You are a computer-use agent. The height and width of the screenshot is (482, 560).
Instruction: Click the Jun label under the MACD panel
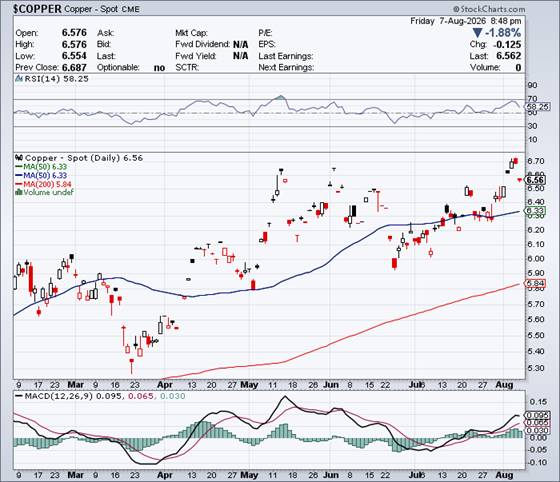[x=331, y=476]
